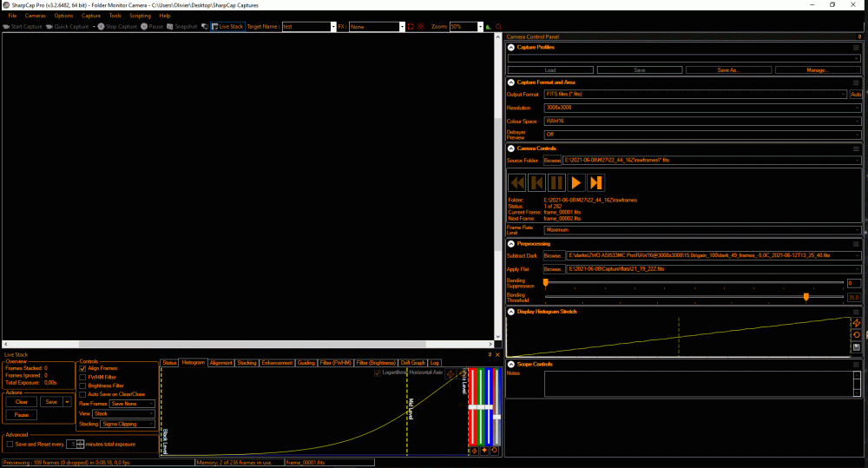Open the Stacking Sigma Clipping dropdown
This screenshot has height=468, width=868.
(128, 425)
